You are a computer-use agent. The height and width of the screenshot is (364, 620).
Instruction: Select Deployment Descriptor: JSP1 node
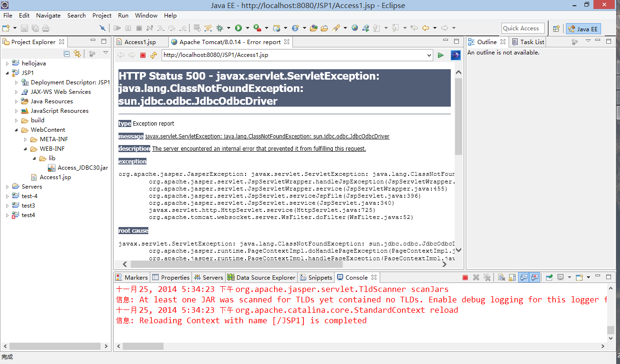point(66,82)
